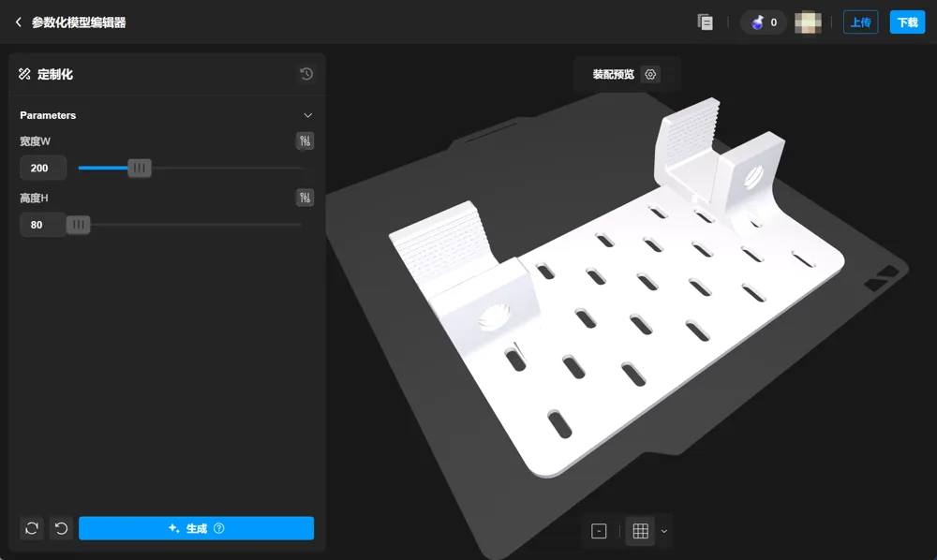The height and width of the screenshot is (560, 937).
Task: Click the blue 生成 generate button
Action: pyautogui.click(x=196, y=528)
